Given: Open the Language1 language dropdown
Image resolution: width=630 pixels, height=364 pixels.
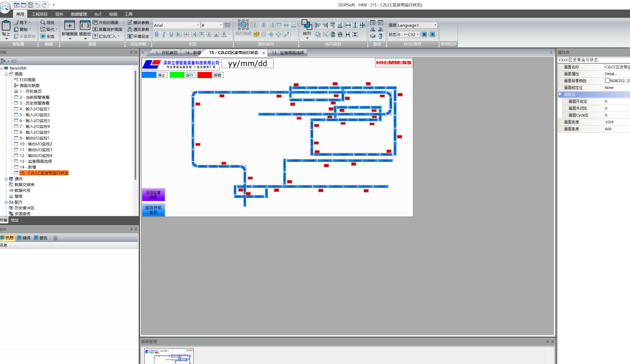Looking at the screenshot, I should tap(435, 25).
